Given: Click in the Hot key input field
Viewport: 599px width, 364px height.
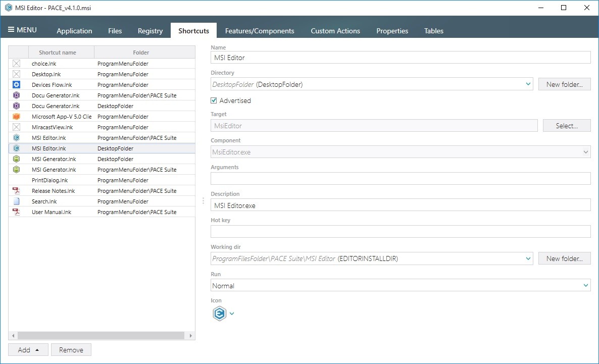Looking at the screenshot, I should click(x=401, y=231).
